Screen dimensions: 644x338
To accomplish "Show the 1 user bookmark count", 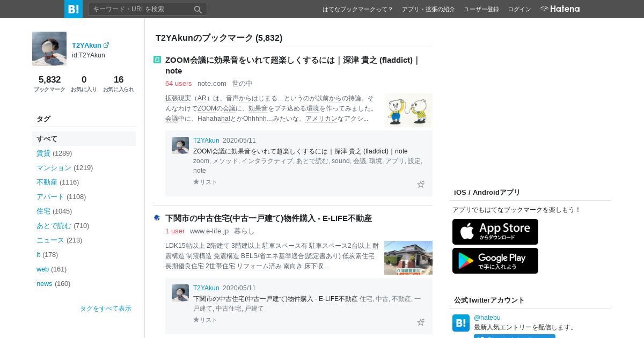I will tap(175, 231).
